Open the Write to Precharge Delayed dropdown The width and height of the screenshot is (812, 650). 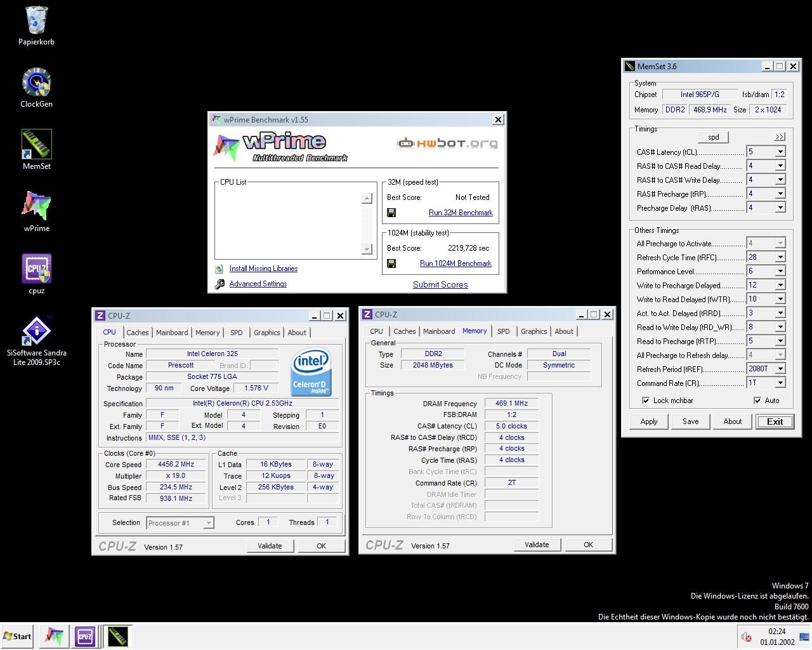780,285
